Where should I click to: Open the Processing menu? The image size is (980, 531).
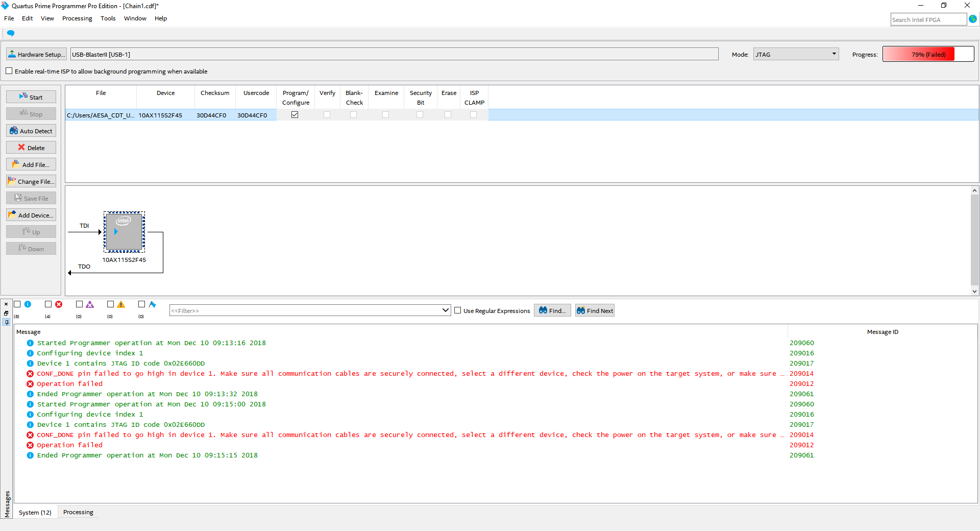pos(77,18)
